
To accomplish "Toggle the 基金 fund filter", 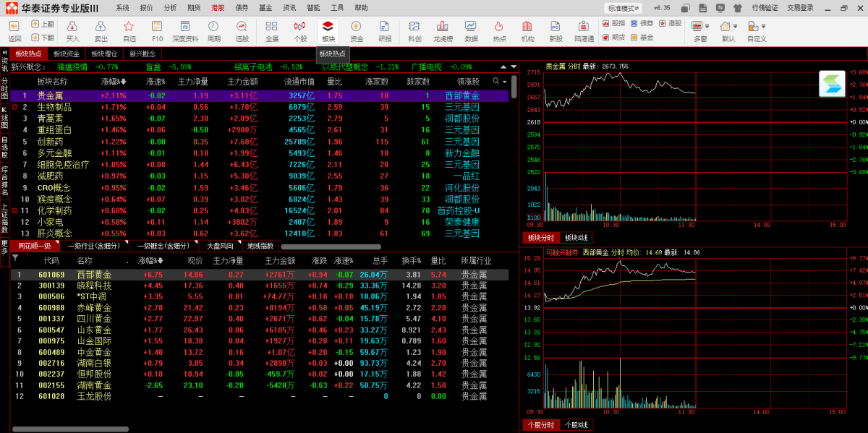I will 642,37.
